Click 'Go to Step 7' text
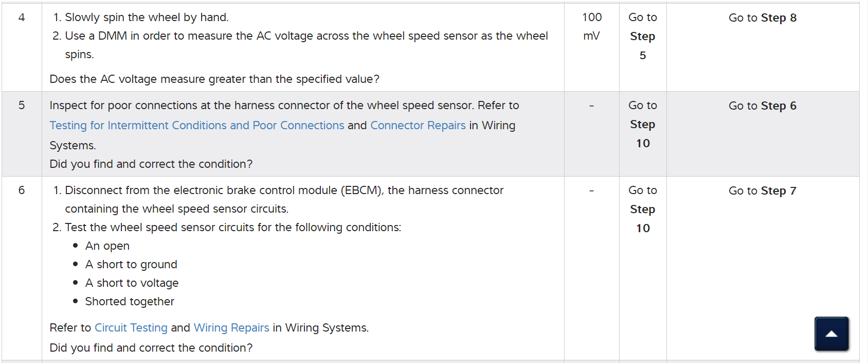 tap(762, 191)
